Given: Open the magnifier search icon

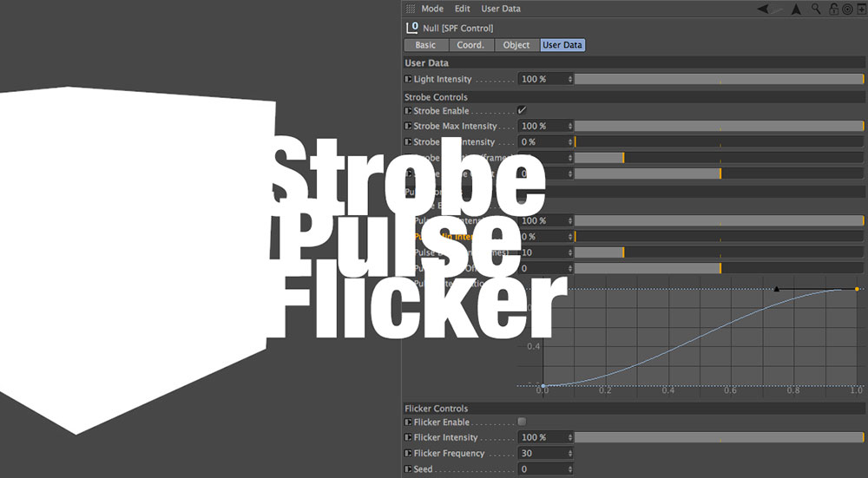Looking at the screenshot, I should point(816,9).
